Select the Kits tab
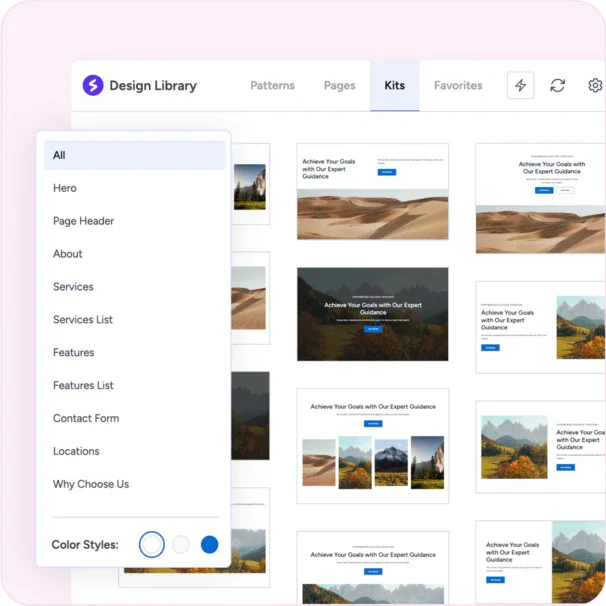The width and height of the screenshot is (606, 606). tap(395, 86)
